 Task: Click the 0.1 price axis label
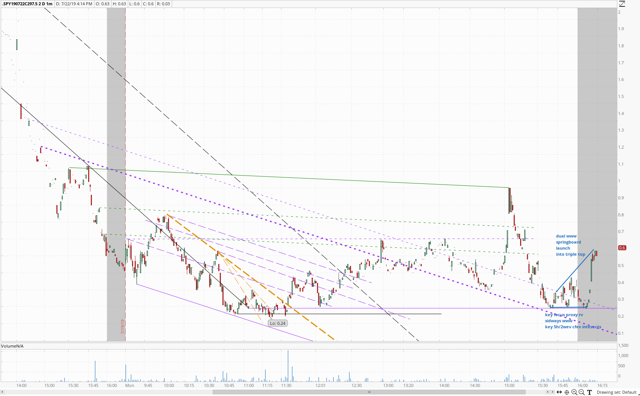621,333
